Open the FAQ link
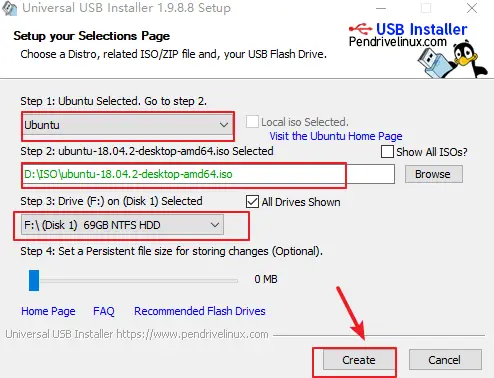494x378 pixels. click(104, 311)
